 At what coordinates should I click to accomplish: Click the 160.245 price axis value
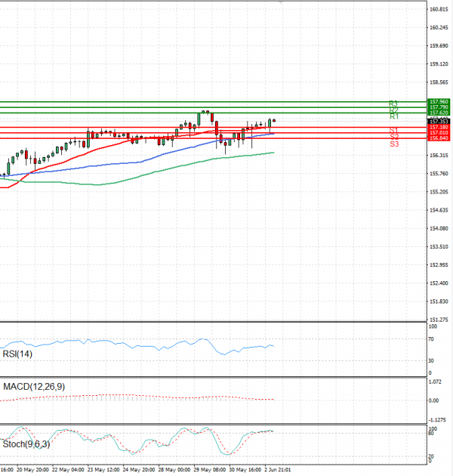pyautogui.click(x=439, y=28)
